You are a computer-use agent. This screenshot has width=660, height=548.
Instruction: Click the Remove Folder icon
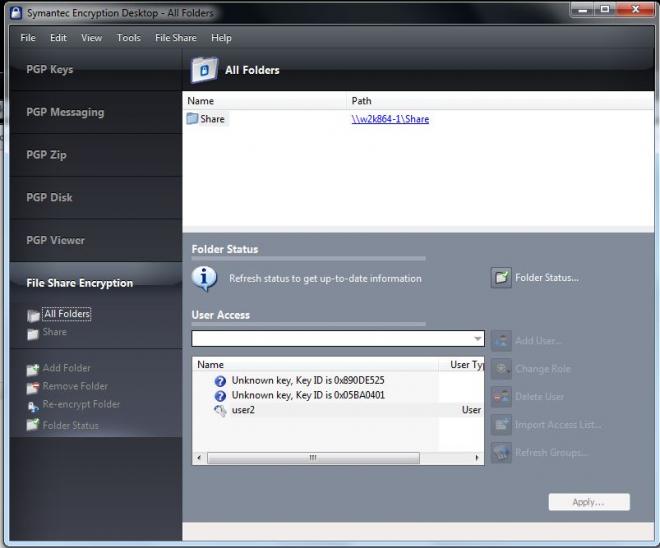(x=33, y=388)
